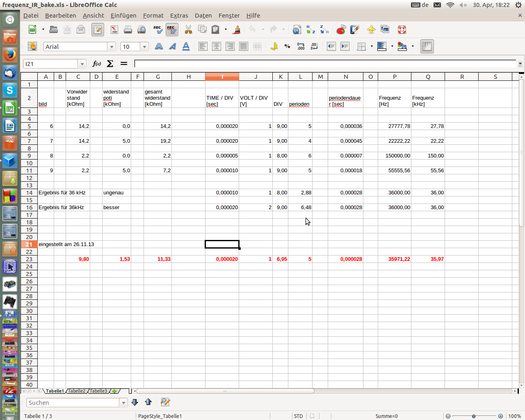Switch to the Tabelle2 sheet tab
The width and height of the screenshot is (525, 420).
click(x=77, y=391)
